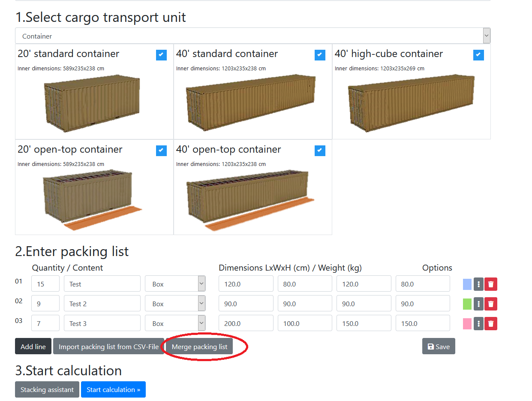Image resolution: width=532 pixels, height=401 pixels.
Task: Uncheck the 20' standard container checkbox
Action: (161, 55)
